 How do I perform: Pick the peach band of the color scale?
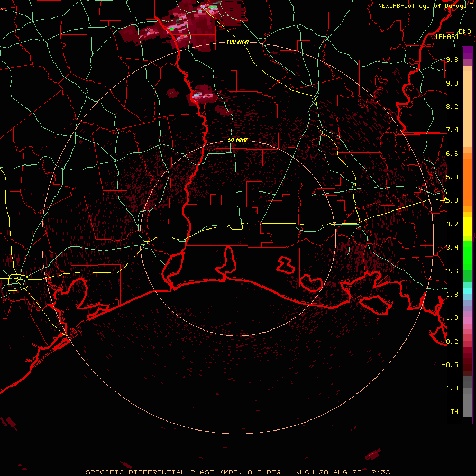pos(467,109)
